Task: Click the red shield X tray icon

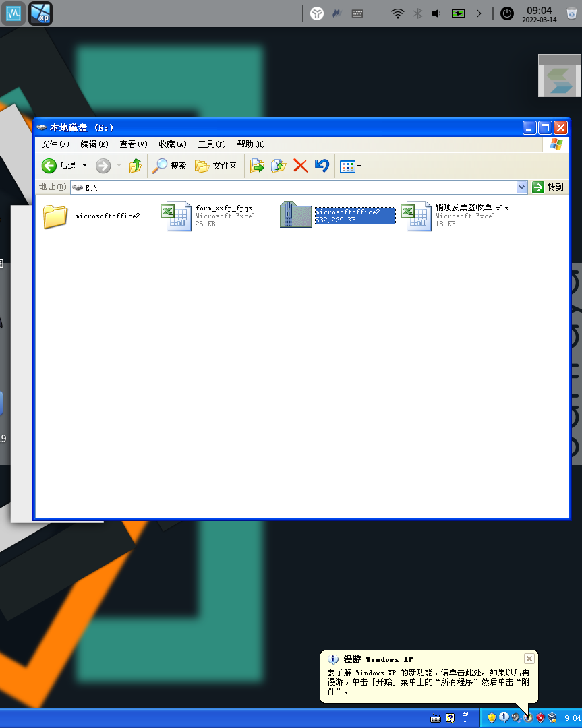Action: click(x=540, y=718)
